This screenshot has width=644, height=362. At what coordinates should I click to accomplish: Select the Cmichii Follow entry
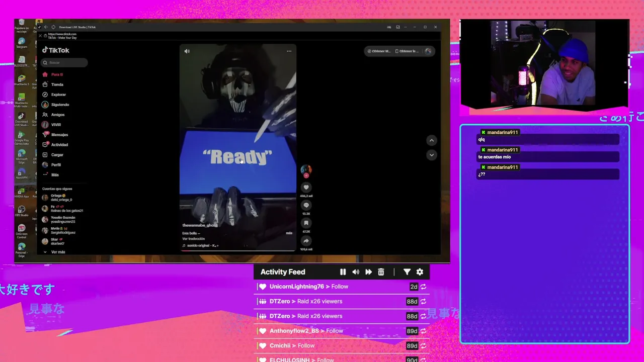pos(342,346)
